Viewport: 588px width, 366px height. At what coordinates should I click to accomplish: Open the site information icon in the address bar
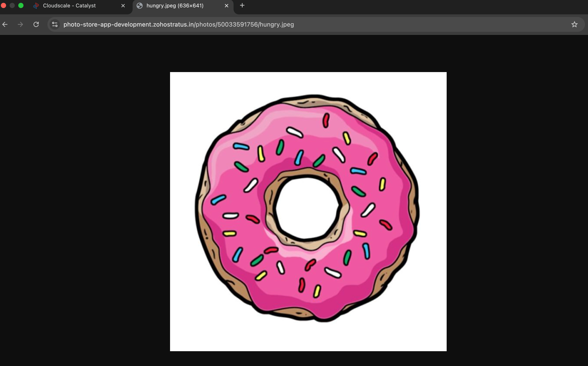55,24
